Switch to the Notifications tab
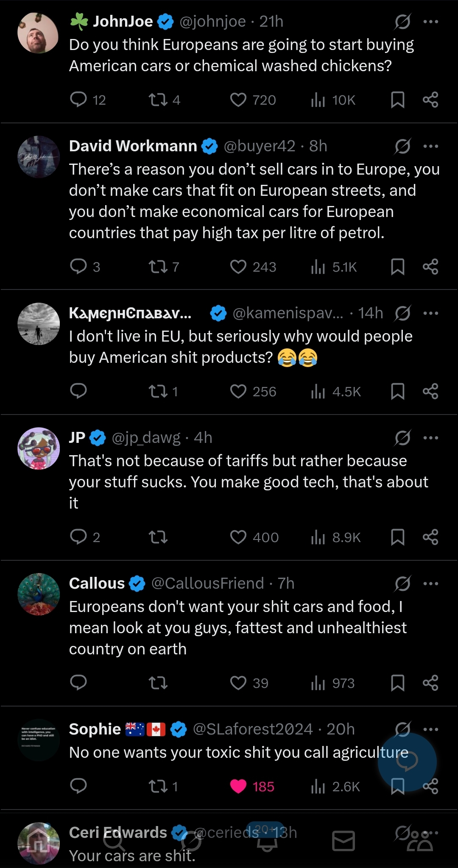The width and height of the screenshot is (458, 868). (267, 841)
